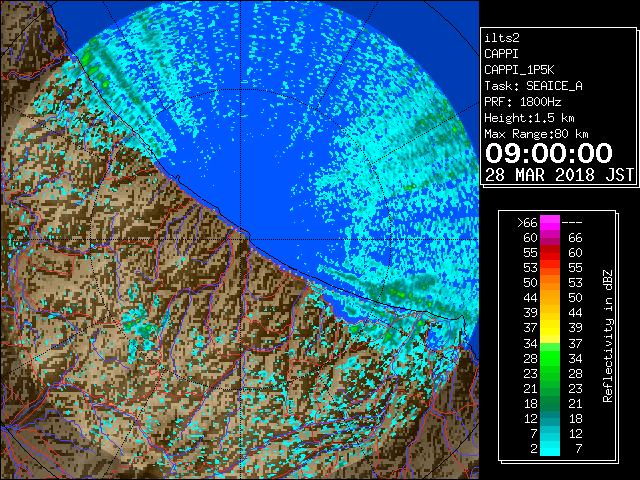Click the magenta >66 dBZ legend swatch
Viewport: 640px width, 480px height.
(x=550, y=222)
